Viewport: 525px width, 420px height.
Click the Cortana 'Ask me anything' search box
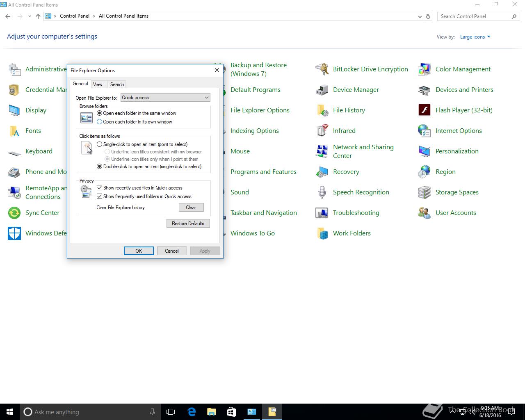90,412
